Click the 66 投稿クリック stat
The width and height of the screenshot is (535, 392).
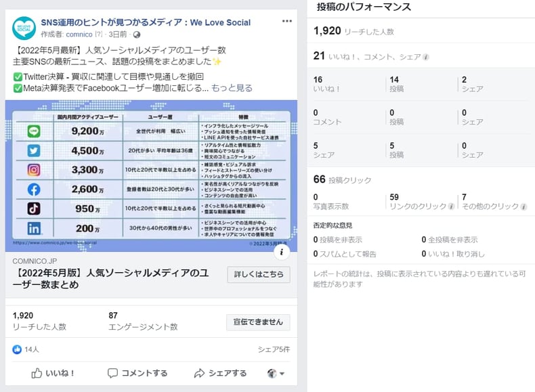click(x=342, y=179)
